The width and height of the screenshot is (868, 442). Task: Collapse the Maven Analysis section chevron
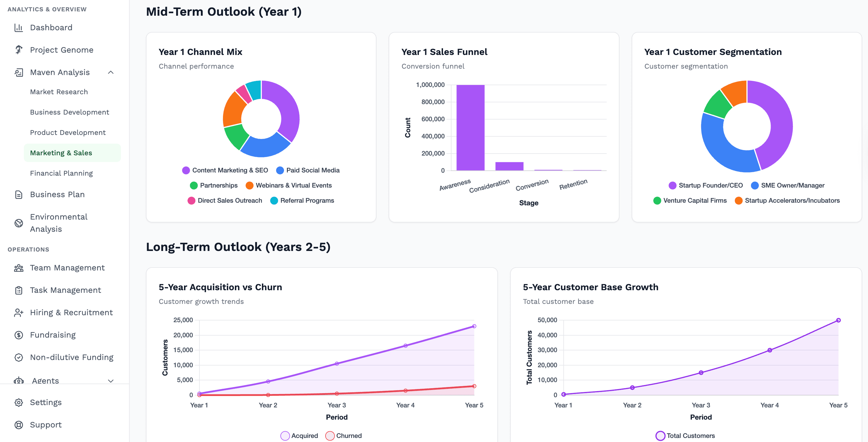(110, 72)
